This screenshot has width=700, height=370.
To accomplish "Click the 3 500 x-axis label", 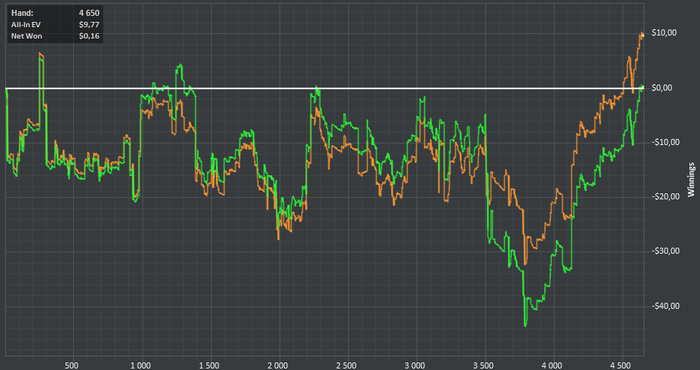I will pyautogui.click(x=484, y=365).
